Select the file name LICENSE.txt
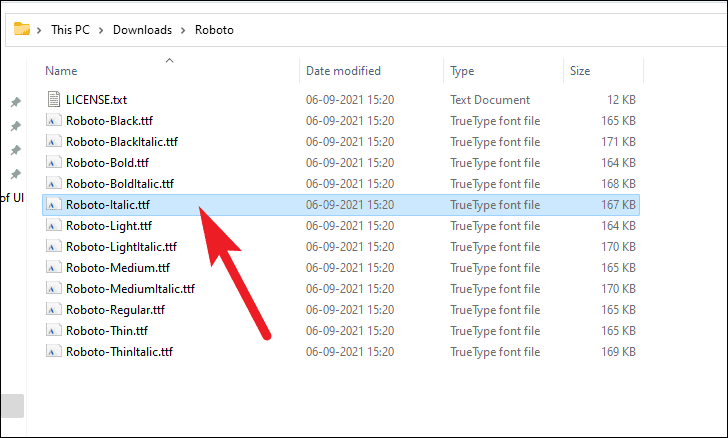This screenshot has width=728, height=438. coord(97,99)
